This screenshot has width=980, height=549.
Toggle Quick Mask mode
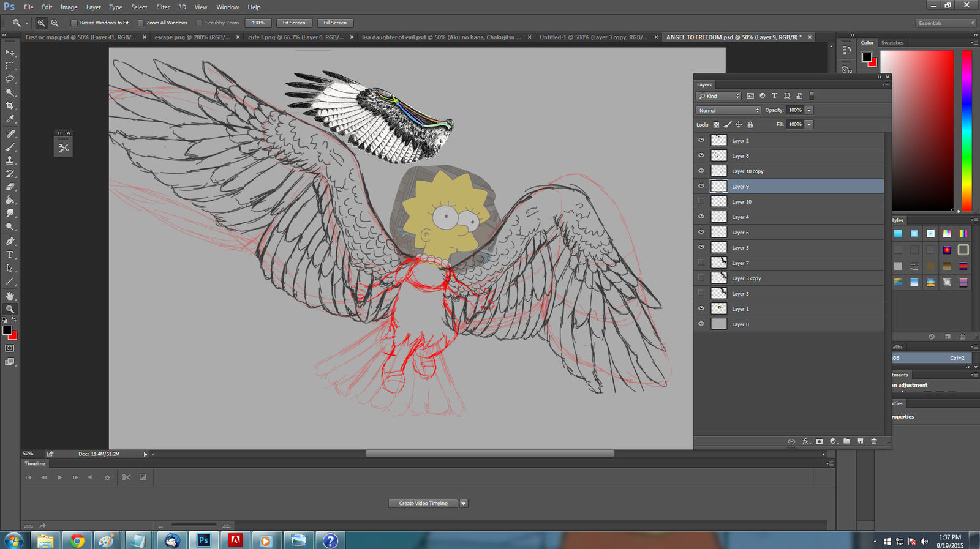(x=10, y=348)
